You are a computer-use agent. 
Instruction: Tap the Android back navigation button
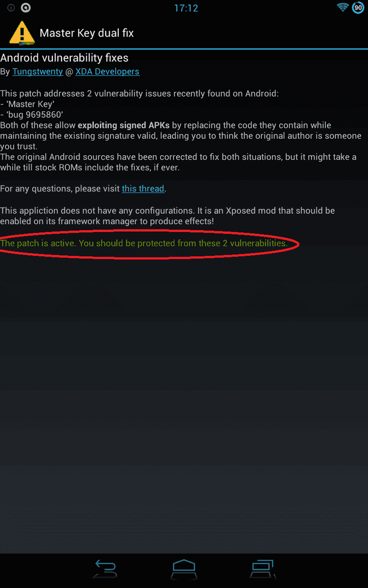(106, 568)
